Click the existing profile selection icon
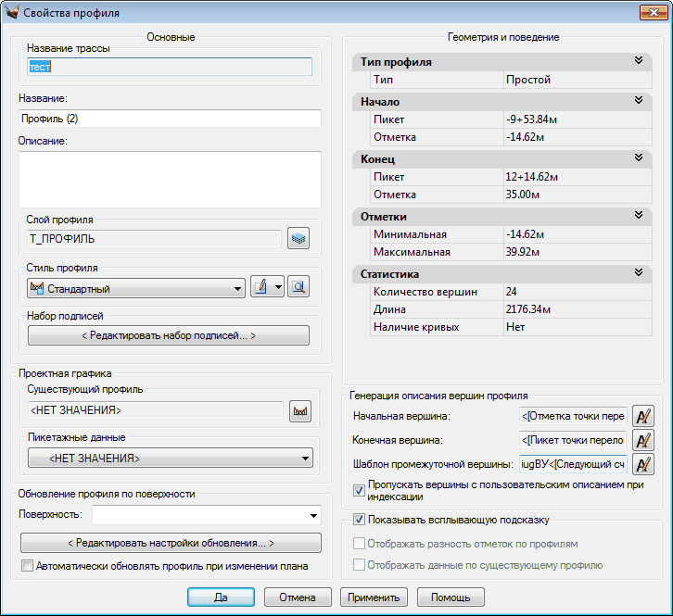 point(299,410)
